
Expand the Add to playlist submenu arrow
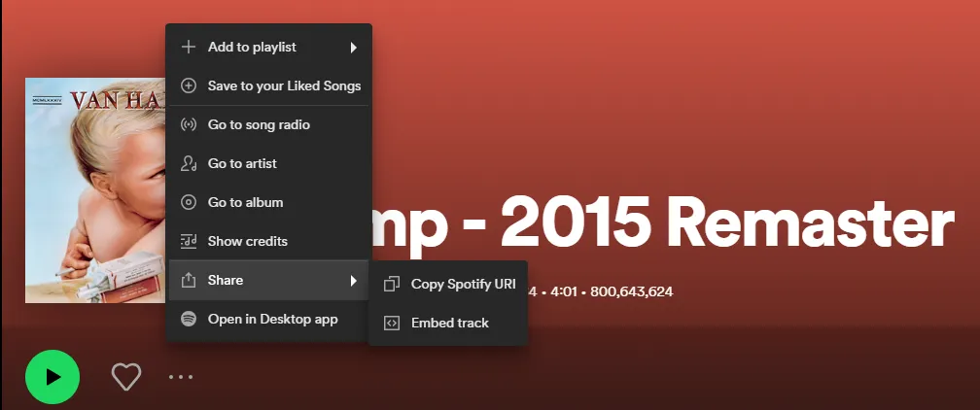pos(353,47)
